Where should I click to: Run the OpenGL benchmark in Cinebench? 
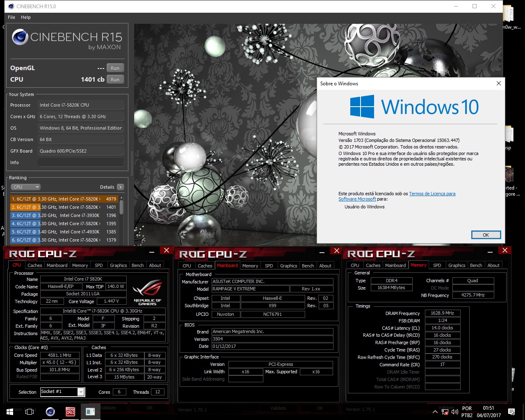click(x=115, y=68)
